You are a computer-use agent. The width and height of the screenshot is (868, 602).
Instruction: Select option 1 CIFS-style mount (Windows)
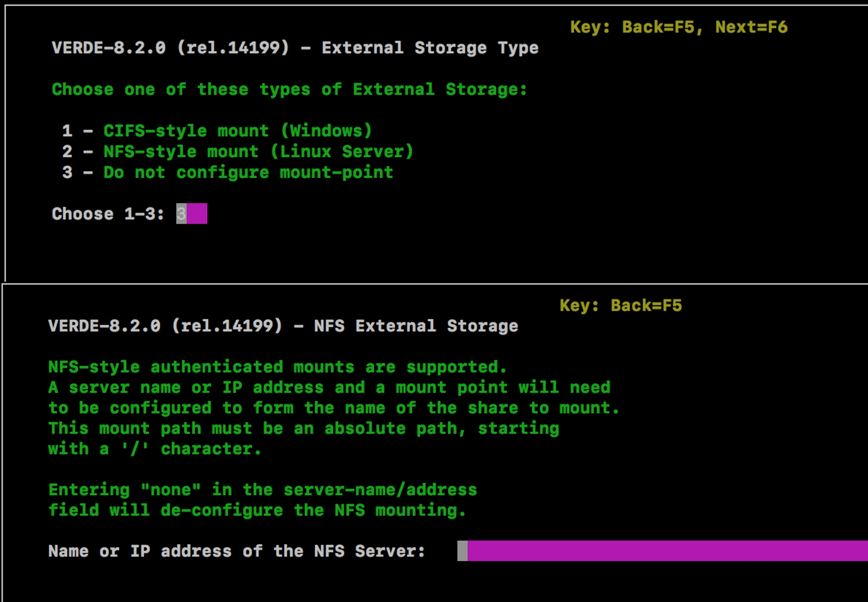click(x=217, y=131)
